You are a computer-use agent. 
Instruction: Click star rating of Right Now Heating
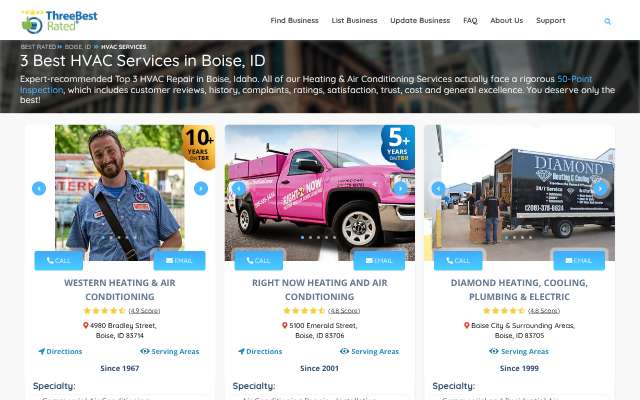[304, 311]
